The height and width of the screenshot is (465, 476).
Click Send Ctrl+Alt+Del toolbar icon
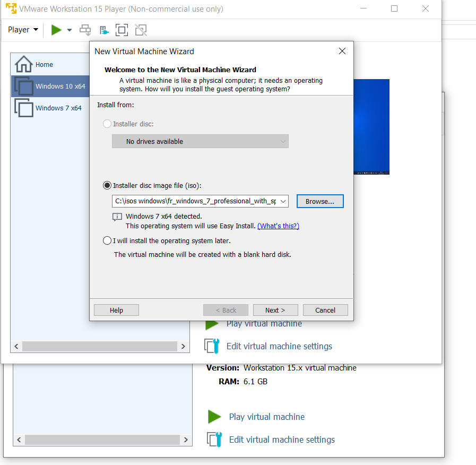(x=85, y=30)
